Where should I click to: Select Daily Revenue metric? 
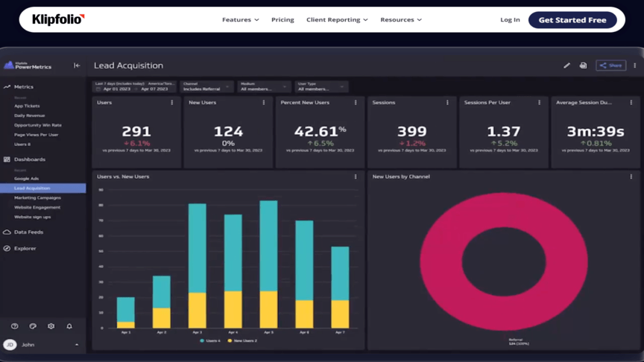29,115
